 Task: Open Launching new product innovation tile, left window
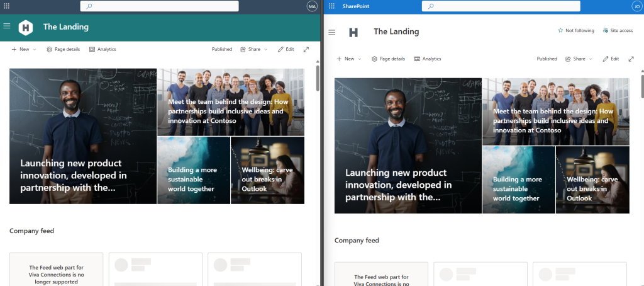coord(83,136)
